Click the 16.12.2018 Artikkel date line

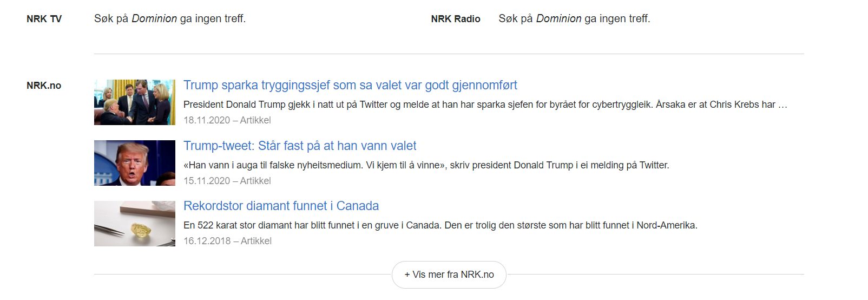(x=227, y=241)
